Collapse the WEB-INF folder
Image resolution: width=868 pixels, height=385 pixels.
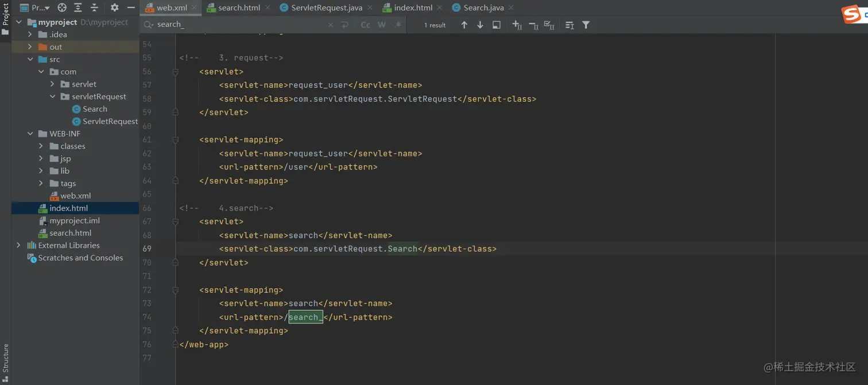(30, 134)
